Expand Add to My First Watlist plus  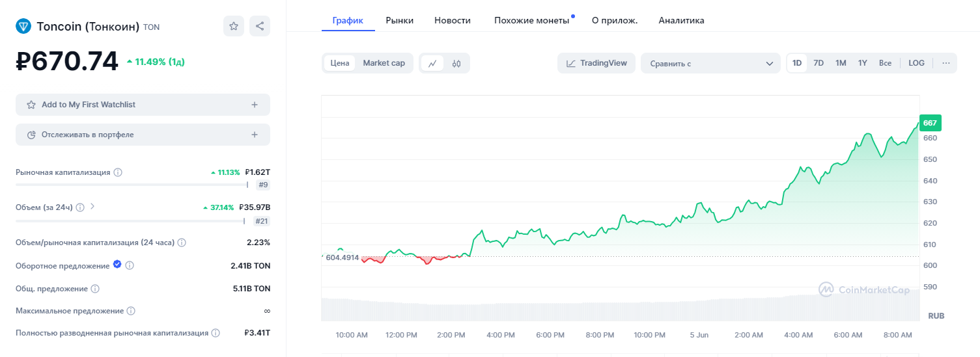pos(255,105)
